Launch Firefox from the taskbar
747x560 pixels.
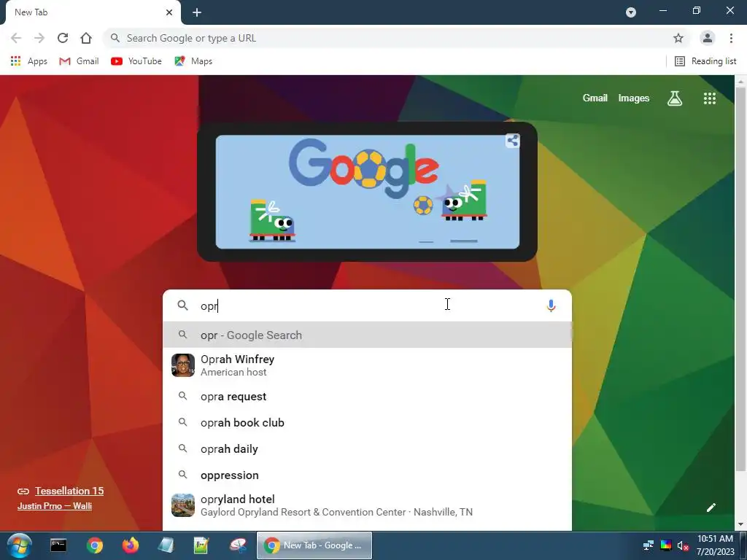130,545
